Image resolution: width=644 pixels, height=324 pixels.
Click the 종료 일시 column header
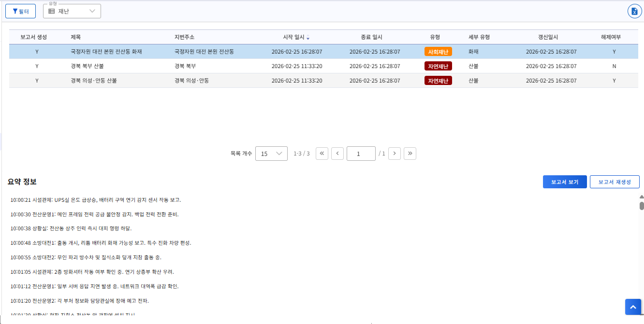pos(371,37)
